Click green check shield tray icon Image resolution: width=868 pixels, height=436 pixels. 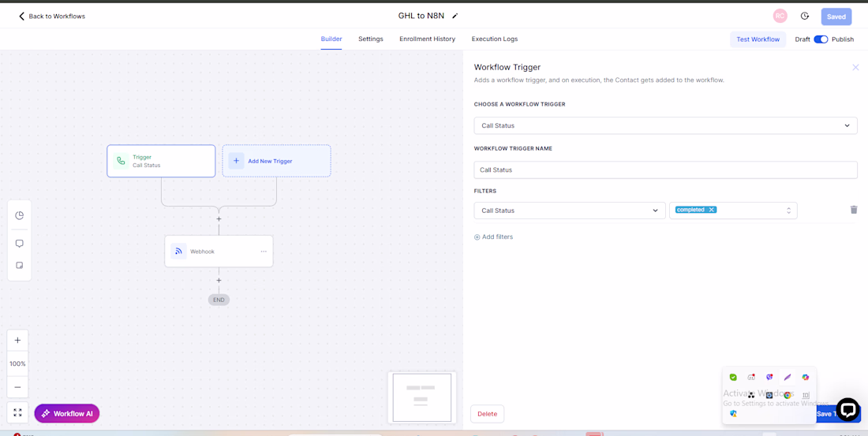(x=733, y=378)
